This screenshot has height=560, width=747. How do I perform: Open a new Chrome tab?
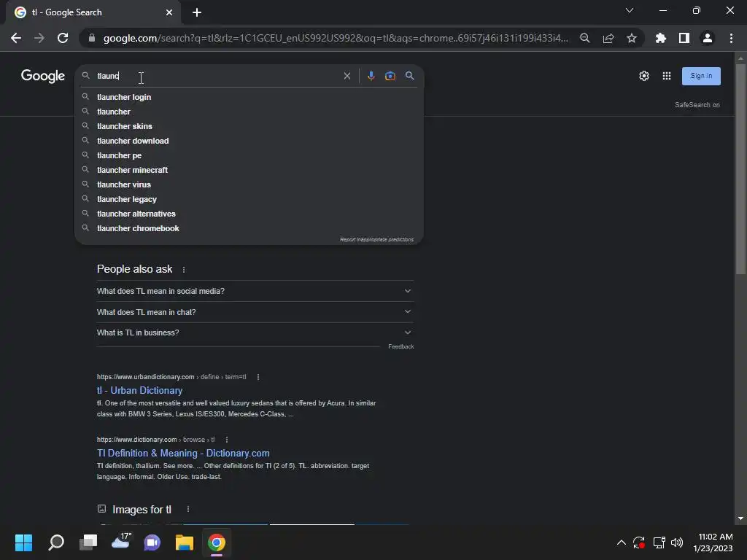tap(197, 12)
